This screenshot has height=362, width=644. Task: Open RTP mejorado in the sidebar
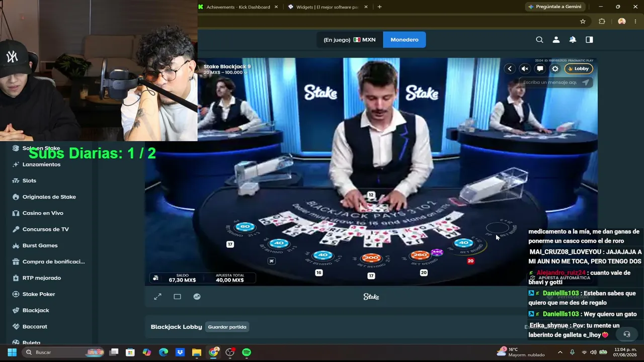coord(41,278)
